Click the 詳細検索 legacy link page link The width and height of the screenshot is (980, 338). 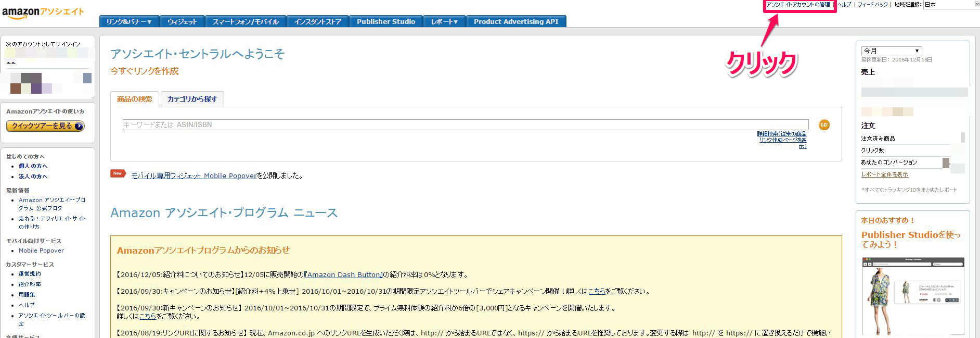(x=782, y=140)
